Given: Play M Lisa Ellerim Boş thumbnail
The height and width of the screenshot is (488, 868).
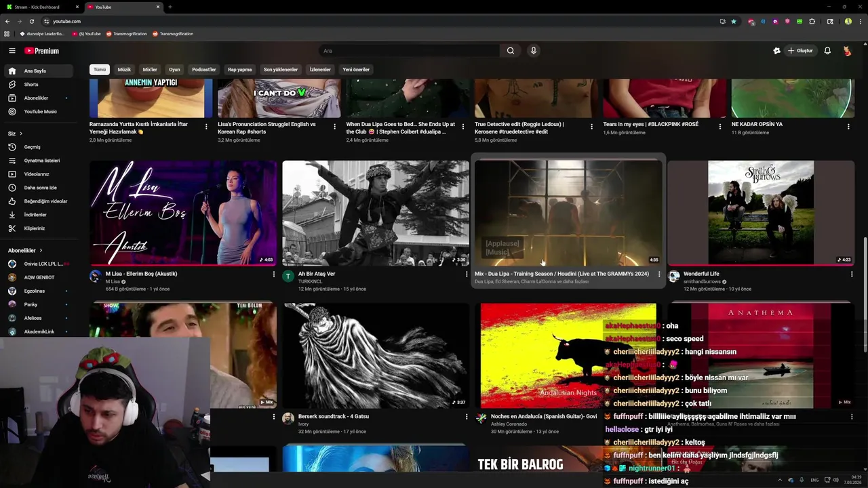Looking at the screenshot, I should [x=183, y=213].
